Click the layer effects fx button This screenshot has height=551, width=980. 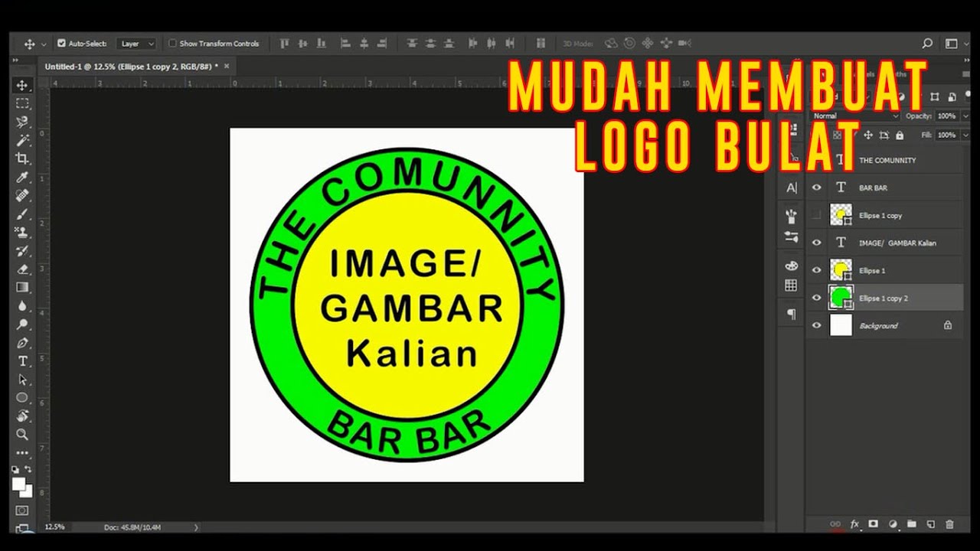854,524
